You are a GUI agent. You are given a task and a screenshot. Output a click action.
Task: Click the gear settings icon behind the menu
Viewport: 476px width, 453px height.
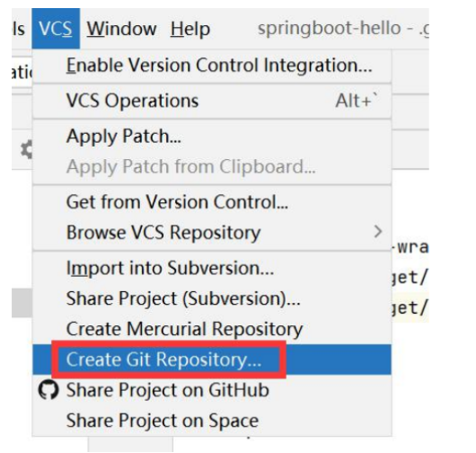(x=26, y=149)
